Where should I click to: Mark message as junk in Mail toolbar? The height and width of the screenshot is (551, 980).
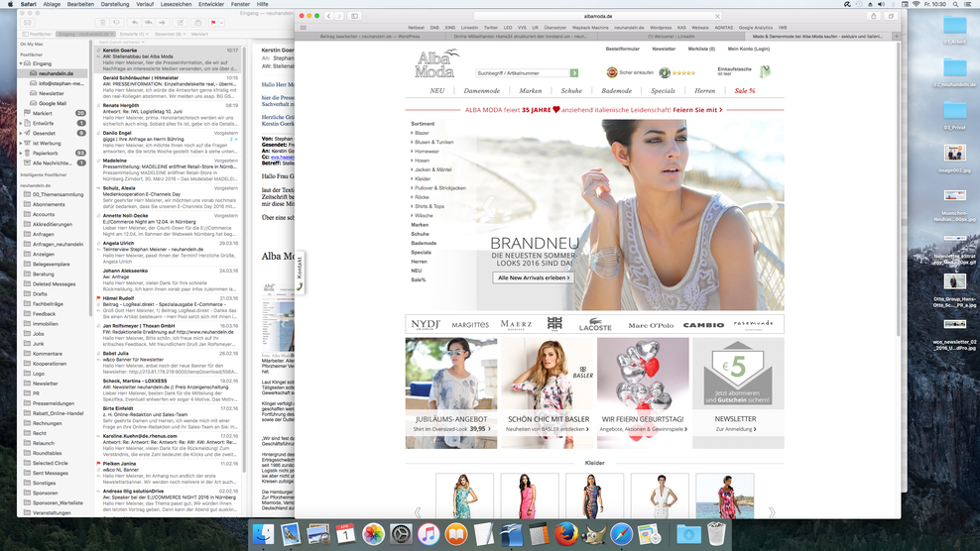pyautogui.click(x=116, y=23)
